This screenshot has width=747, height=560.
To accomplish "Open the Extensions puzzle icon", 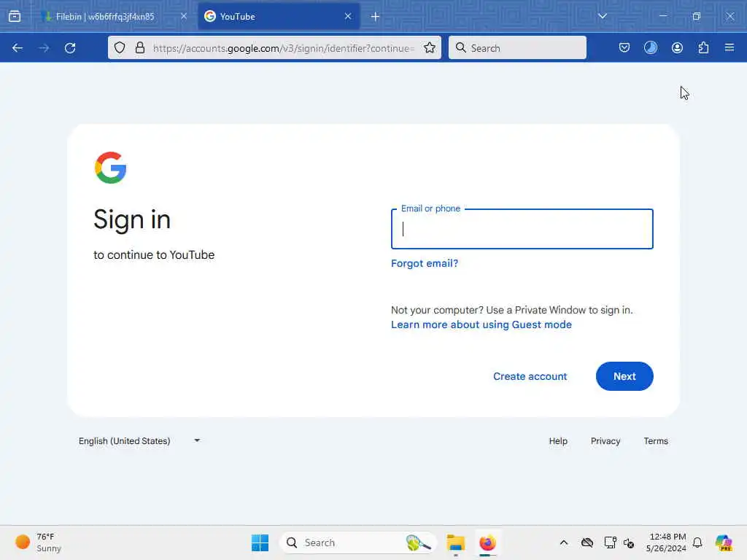I will [703, 47].
